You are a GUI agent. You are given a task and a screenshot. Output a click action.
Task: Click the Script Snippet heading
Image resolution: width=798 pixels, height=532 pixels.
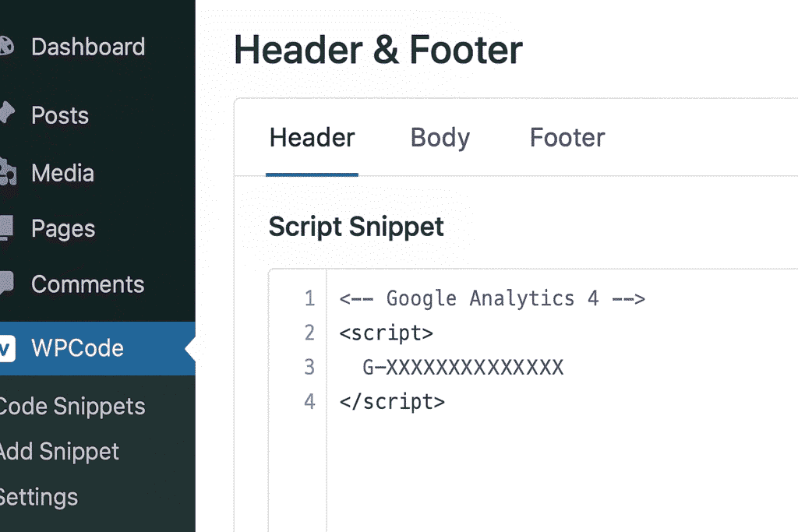pos(356,227)
